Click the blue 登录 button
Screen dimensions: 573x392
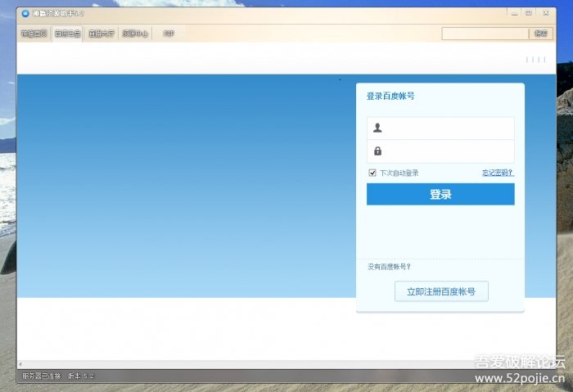[440, 194]
